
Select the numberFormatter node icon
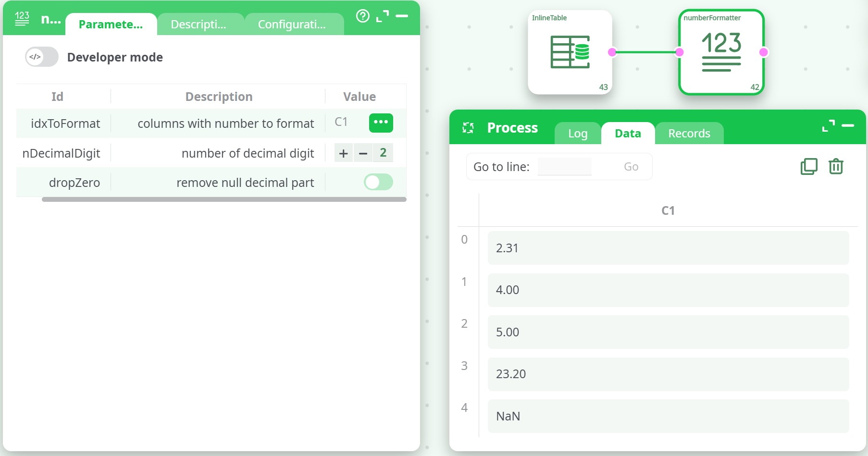pyautogui.click(x=721, y=52)
